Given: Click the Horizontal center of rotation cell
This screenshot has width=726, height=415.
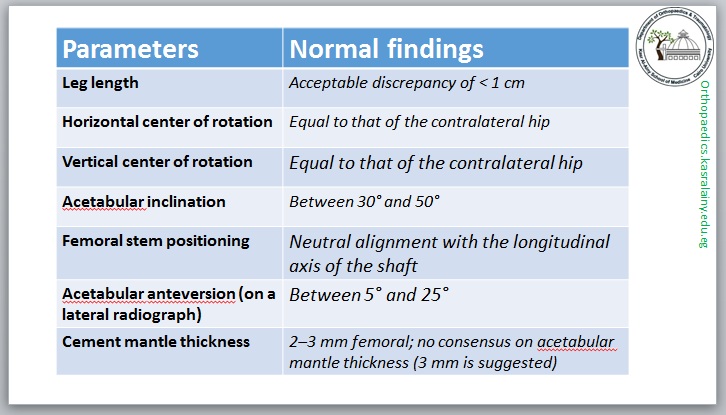Looking at the screenshot, I should click(x=167, y=122).
